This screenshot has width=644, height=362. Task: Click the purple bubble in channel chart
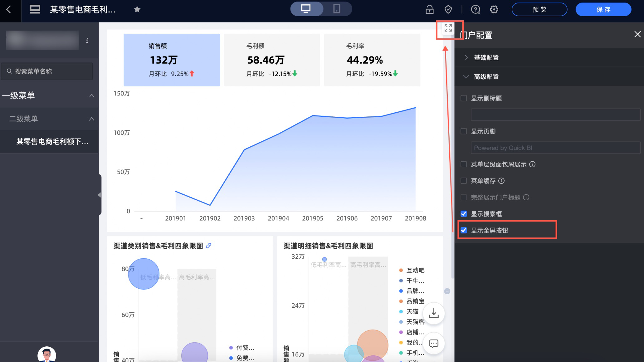point(194,353)
